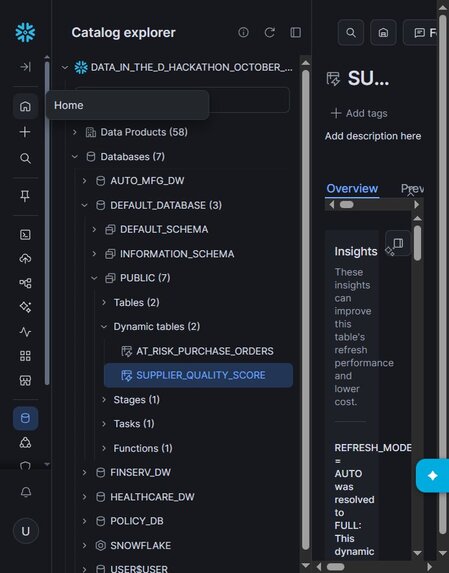Expand Functions (1)
Image resolution: width=449 pixels, height=573 pixels.
(104, 448)
